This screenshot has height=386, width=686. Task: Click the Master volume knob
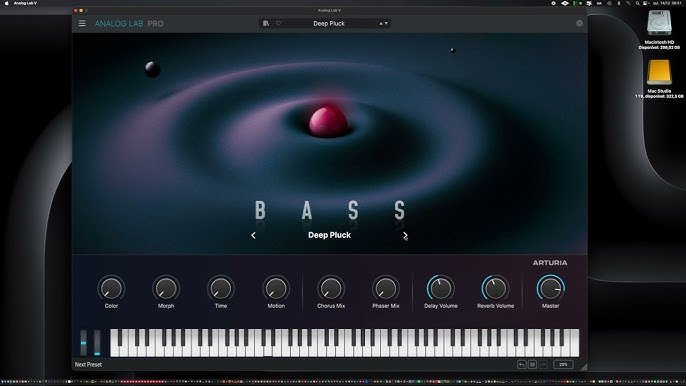pos(550,289)
